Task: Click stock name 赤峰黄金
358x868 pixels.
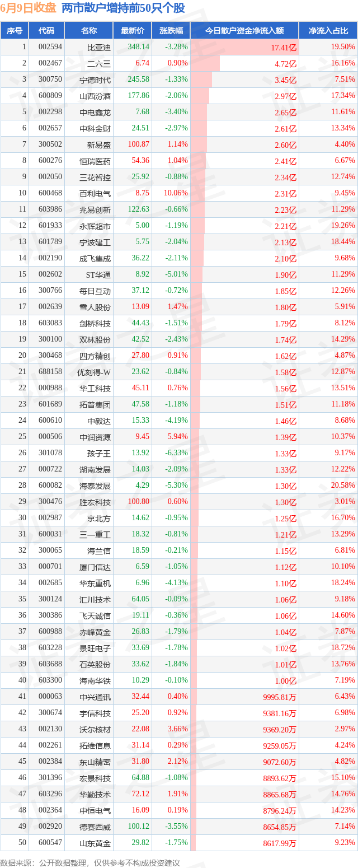Action: [x=95, y=632]
